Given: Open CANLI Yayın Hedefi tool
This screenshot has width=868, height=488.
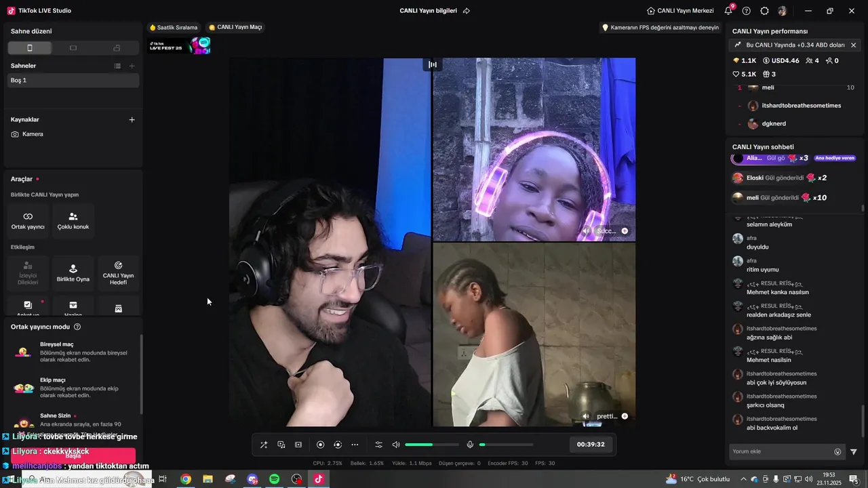Looking at the screenshot, I should pyautogui.click(x=118, y=272).
